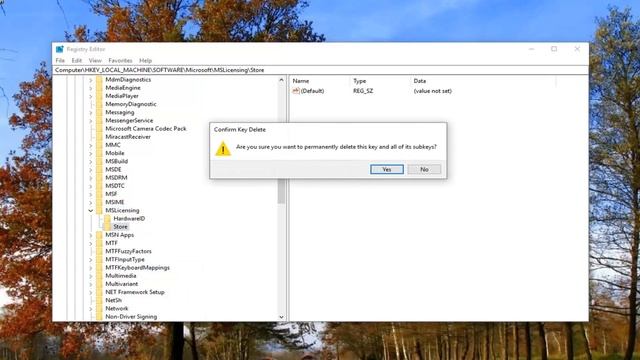Confirm deletion with the Yes button

387,169
